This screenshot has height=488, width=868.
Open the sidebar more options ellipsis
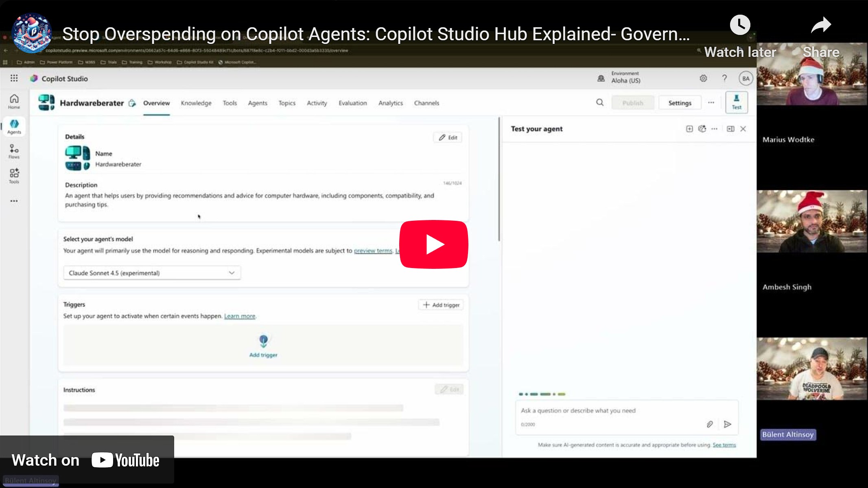[14, 201]
